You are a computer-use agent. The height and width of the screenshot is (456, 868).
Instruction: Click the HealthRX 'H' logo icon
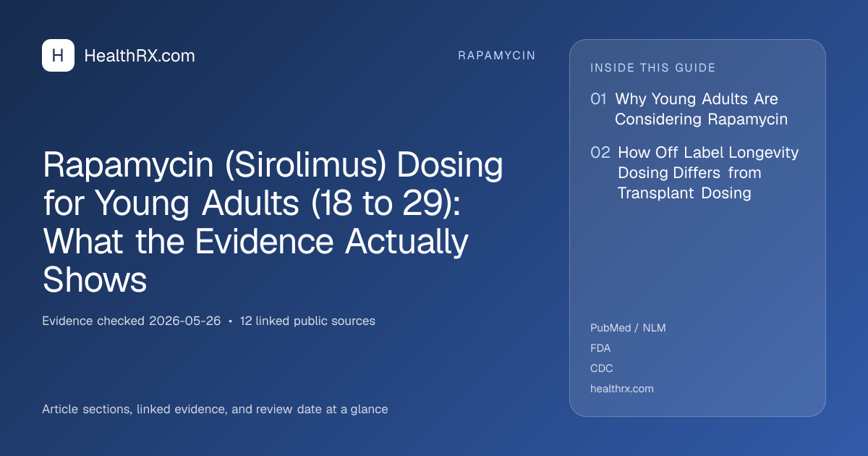58,56
